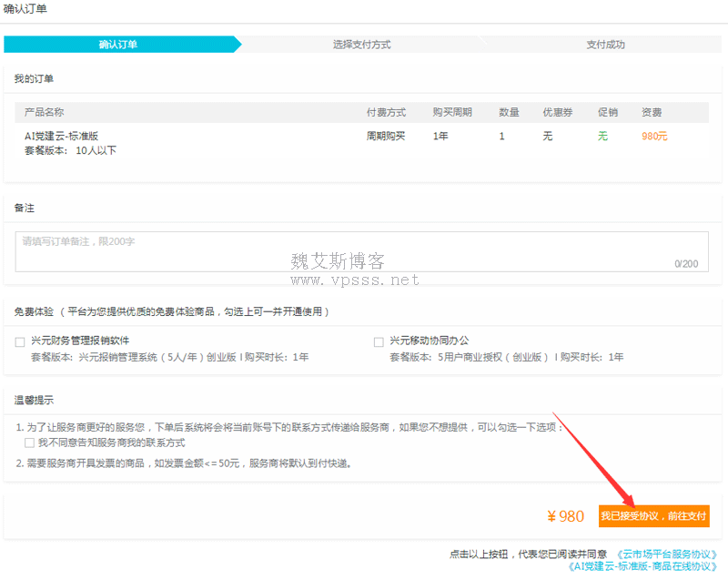The width and height of the screenshot is (728, 580).
Task: Click the orange 980元 fee in order table
Action: point(653,136)
